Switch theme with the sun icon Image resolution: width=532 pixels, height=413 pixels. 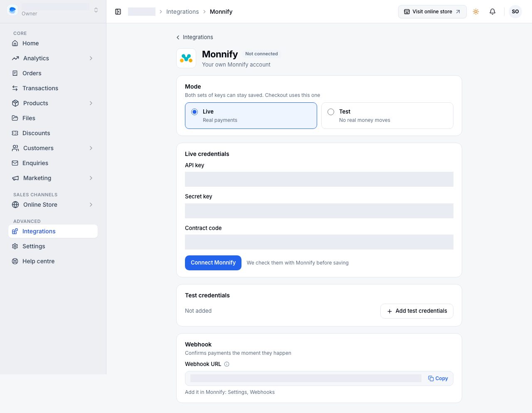click(476, 12)
